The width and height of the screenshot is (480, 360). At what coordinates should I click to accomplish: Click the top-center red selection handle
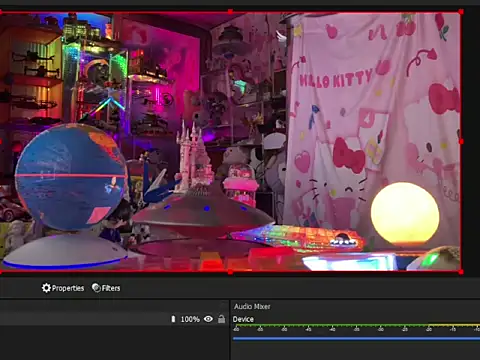coord(230,12)
